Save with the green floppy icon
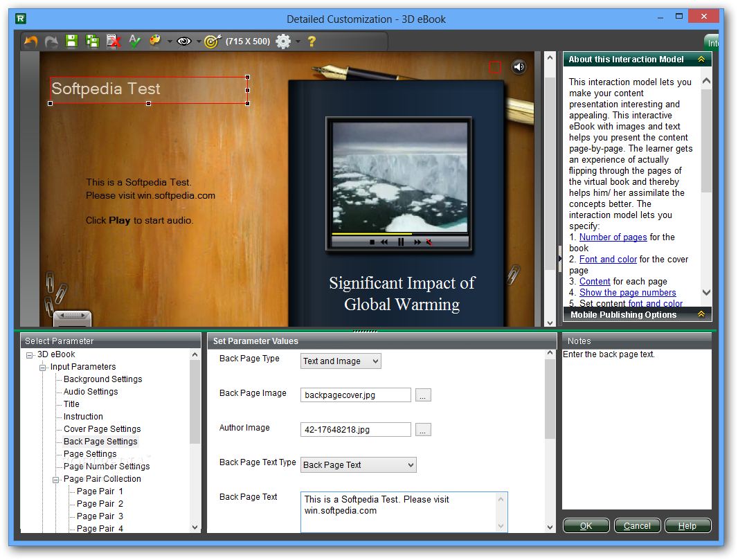The width and height of the screenshot is (738, 560). point(71,42)
